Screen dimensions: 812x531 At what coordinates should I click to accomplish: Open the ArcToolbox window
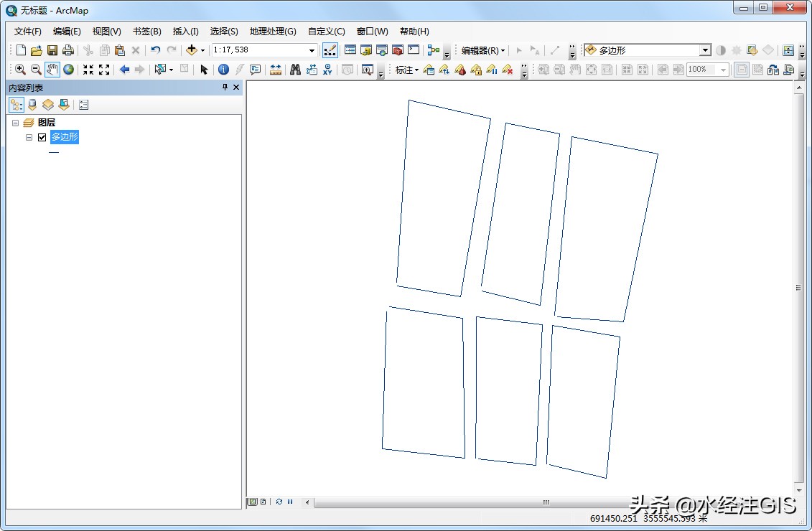398,50
